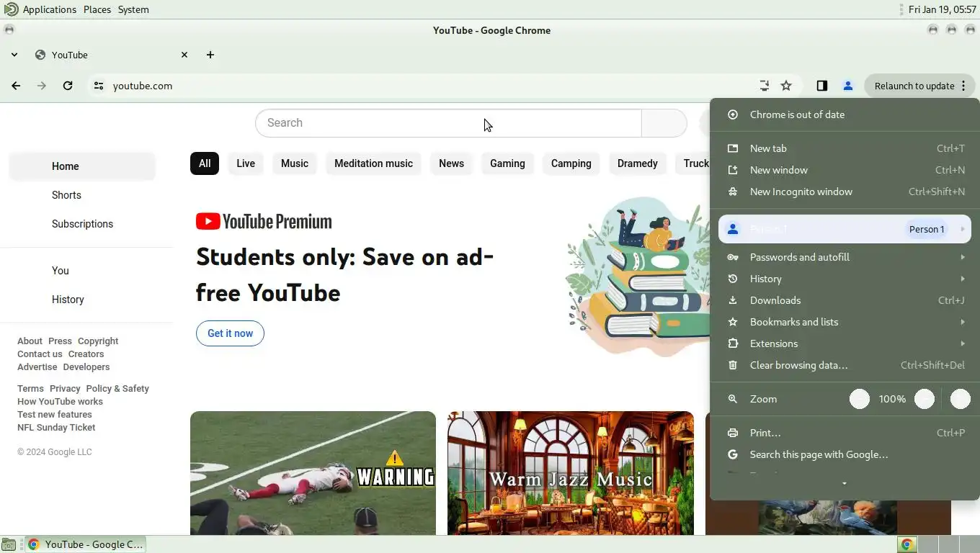This screenshot has height=553, width=980.
Task: Choose Search this page with Google
Action: pyautogui.click(x=845, y=454)
